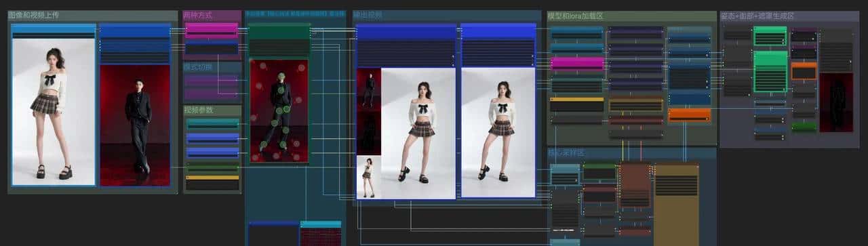Click small man-in-suit thumbnail in output node
The height and width of the screenshot is (246, 868).
[369, 90]
